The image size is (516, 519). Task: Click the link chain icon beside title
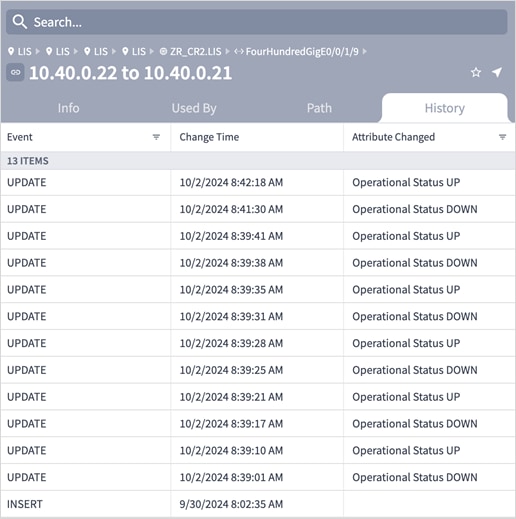(15, 72)
